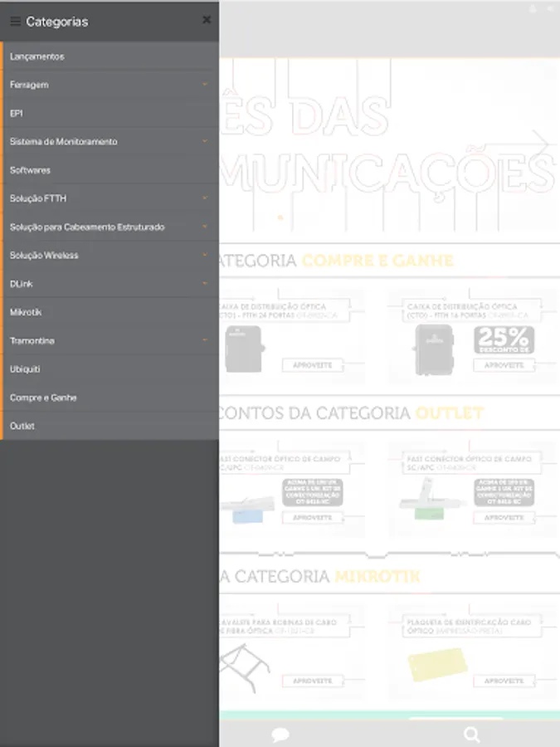Expand Solução para Cabeamento Estruturado chevron
This screenshot has height=747, width=560.
(205, 227)
